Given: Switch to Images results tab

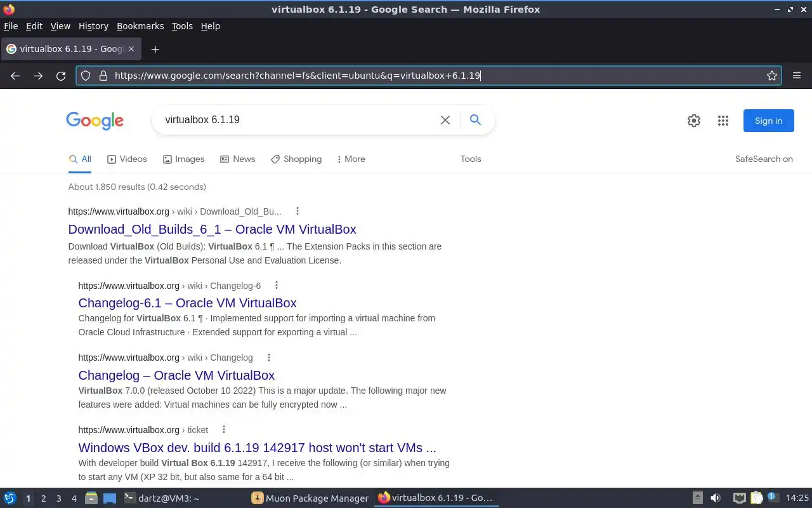Looking at the screenshot, I should (183, 159).
